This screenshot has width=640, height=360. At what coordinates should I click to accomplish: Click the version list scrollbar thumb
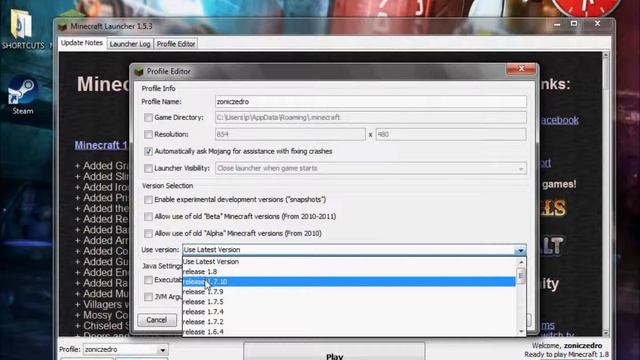pyautogui.click(x=521, y=276)
